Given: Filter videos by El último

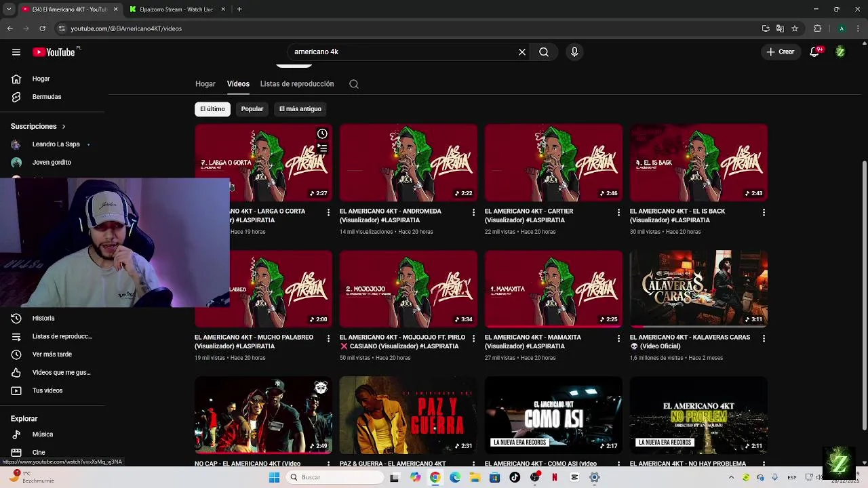Looking at the screenshot, I should click(212, 109).
